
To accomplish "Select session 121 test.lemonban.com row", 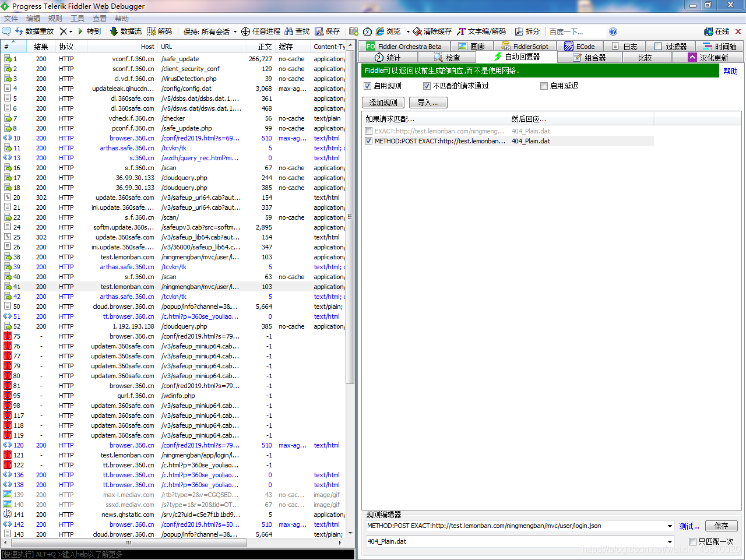I will (174, 455).
